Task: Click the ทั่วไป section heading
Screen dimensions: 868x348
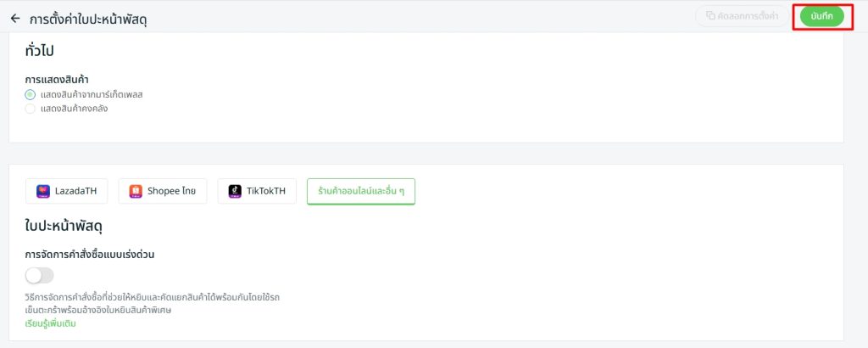Action: pos(40,51)
